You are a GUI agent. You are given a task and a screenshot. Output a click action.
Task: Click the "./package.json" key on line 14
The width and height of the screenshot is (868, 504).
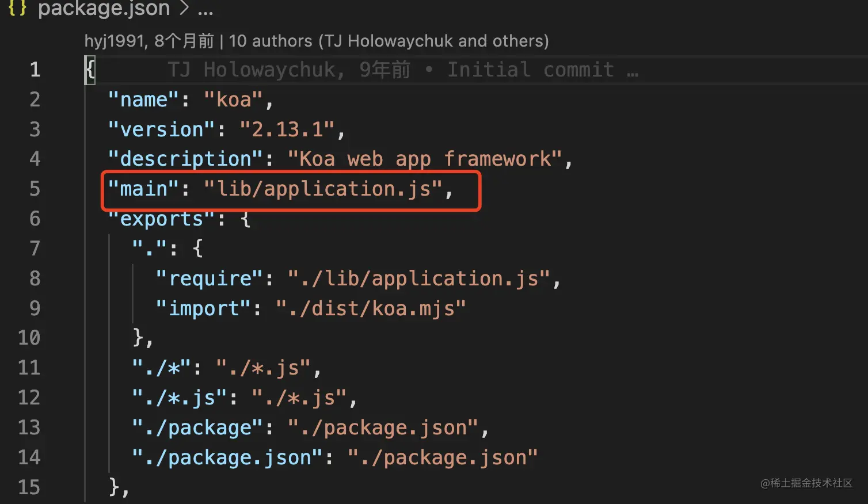tap(228, 457)
